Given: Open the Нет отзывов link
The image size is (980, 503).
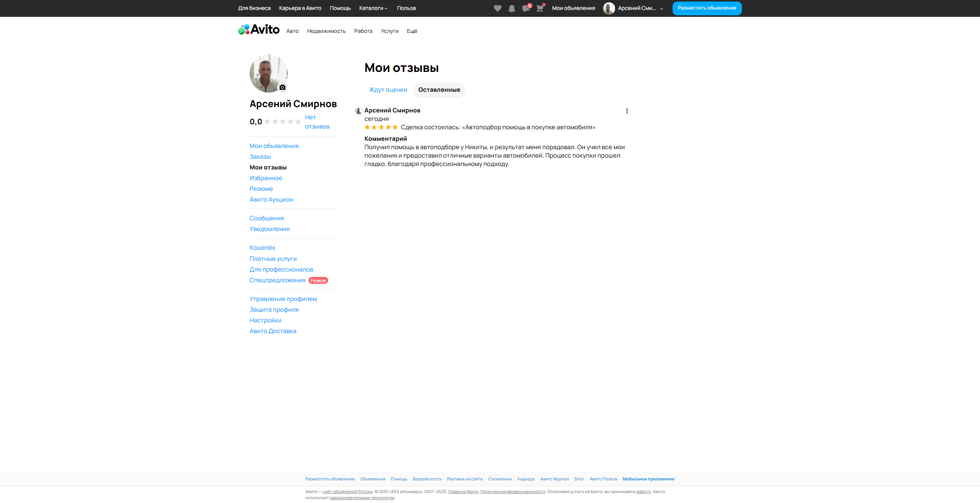Looking at the screenshot, I should [317, 122].
